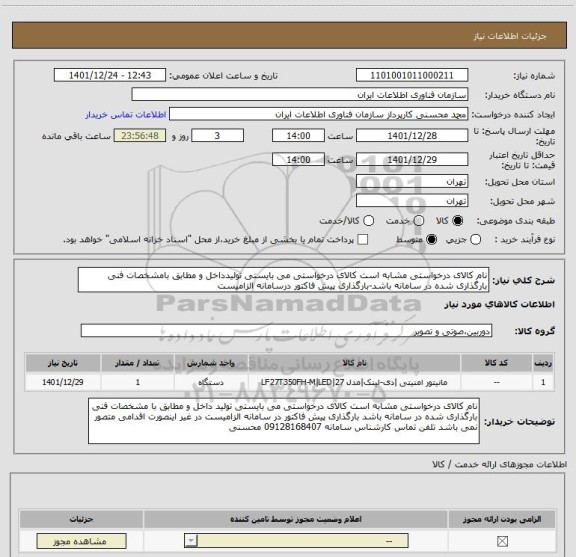Click the remaining time 23:56:48 field
576x557 pixels.
point(140,136)
